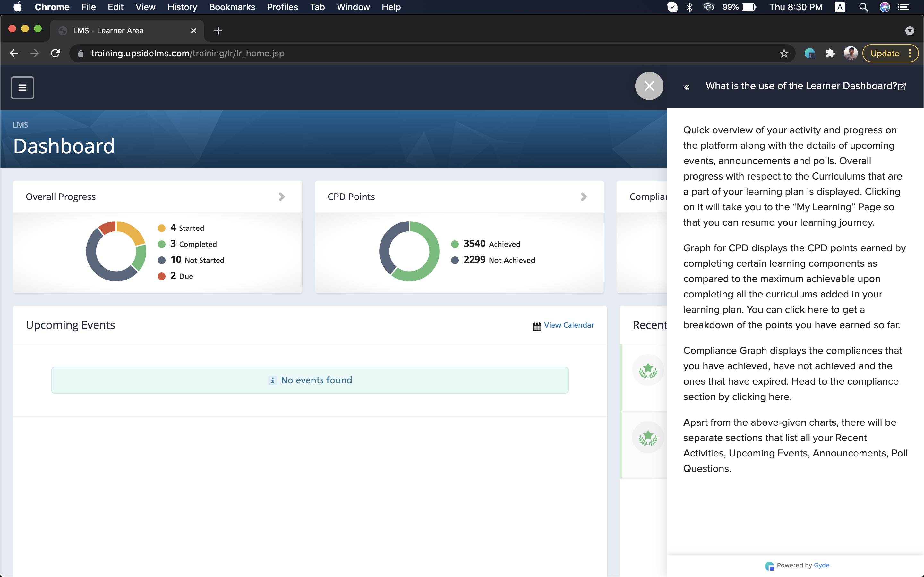Image resolution: width=924 pixels, height=577 pixels.
Task: Open the History menu
Action: click(182, 7)
